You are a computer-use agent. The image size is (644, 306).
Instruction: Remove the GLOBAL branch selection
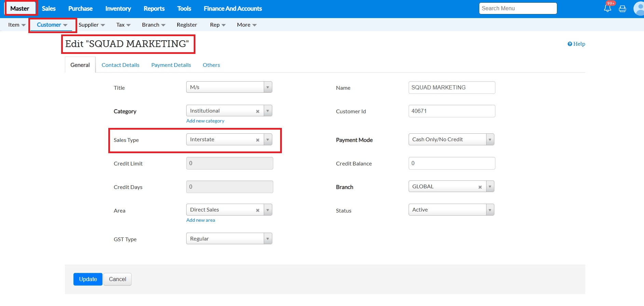480,187
